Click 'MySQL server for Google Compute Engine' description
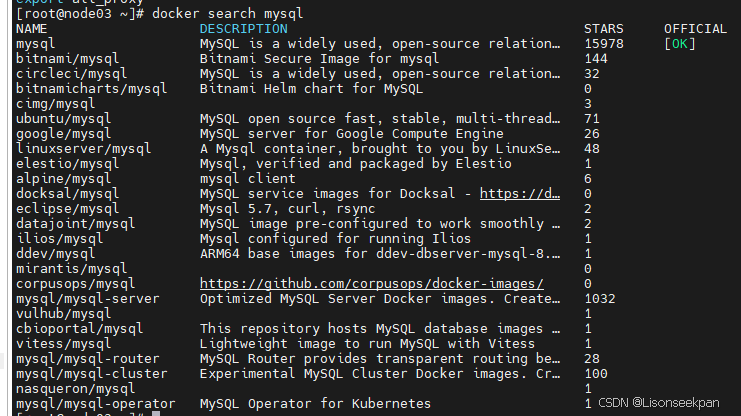Viewport: 741px width, 416px height. pos(352,134)
